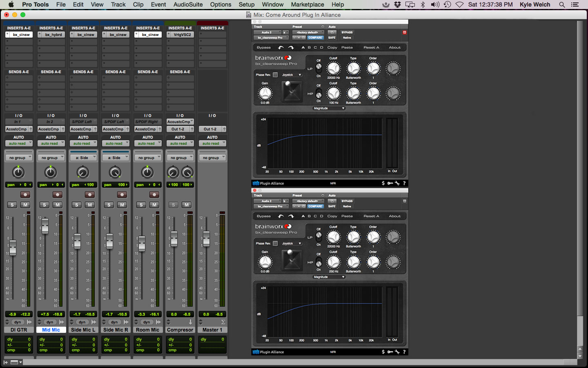Viewport: 588px width, 368px height.
Task: Solo the DI GTR track
Action: (x=12, y=205)
